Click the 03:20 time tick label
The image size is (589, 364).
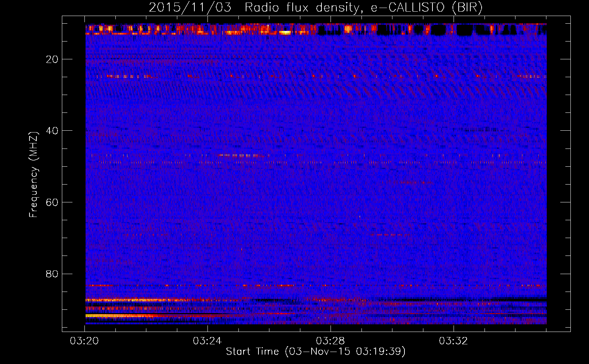(84, 341)
